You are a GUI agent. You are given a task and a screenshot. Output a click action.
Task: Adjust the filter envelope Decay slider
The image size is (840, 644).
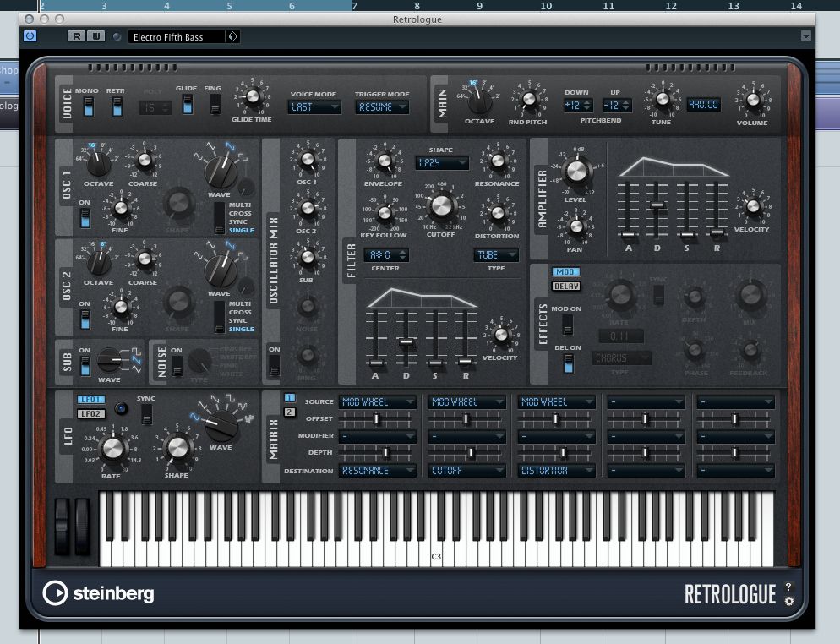[x=406, y=341]
